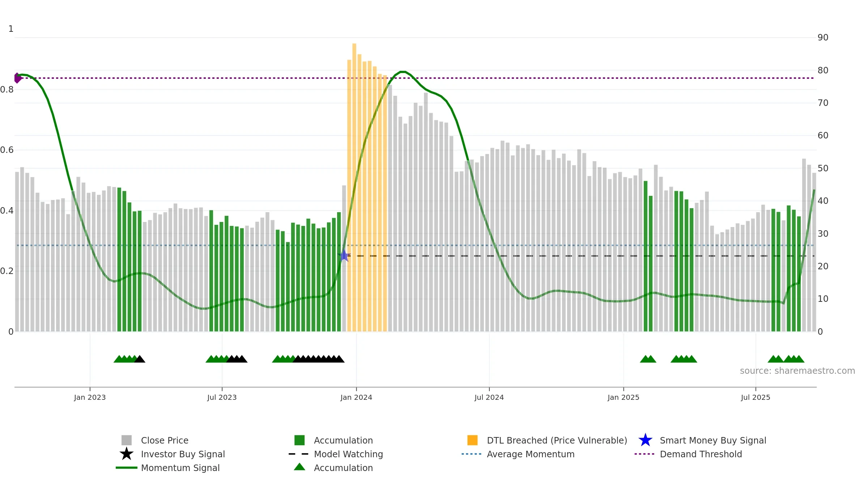Toggle DTL Breached (Price Vulnerable) legend label
Screen dimensions: 868x488
(x=557, y=440)
